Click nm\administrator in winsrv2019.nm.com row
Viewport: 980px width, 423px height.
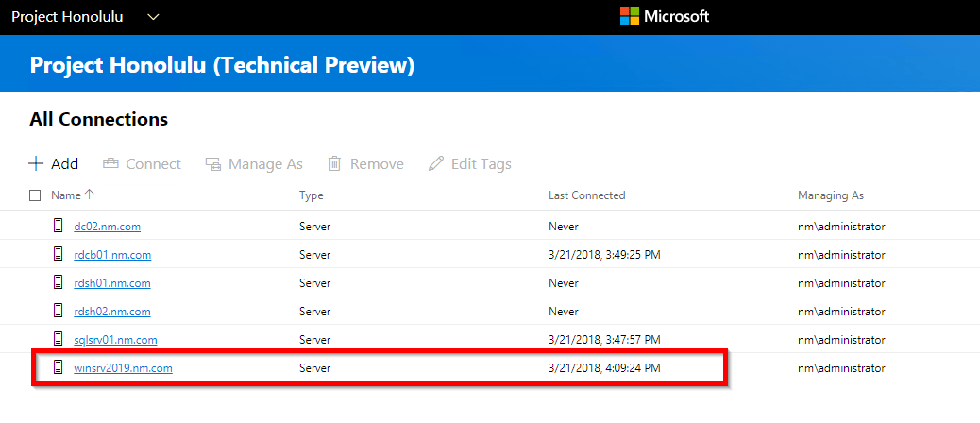tap(841, 368)
